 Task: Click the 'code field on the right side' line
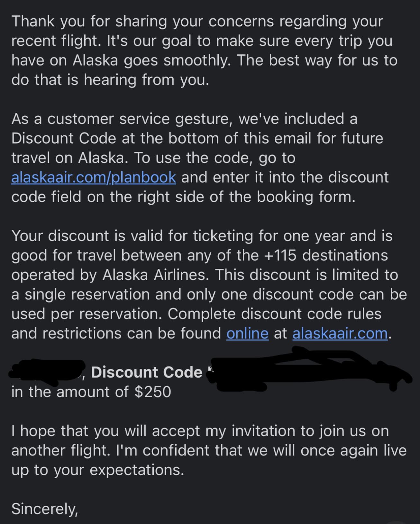point(183,197)
